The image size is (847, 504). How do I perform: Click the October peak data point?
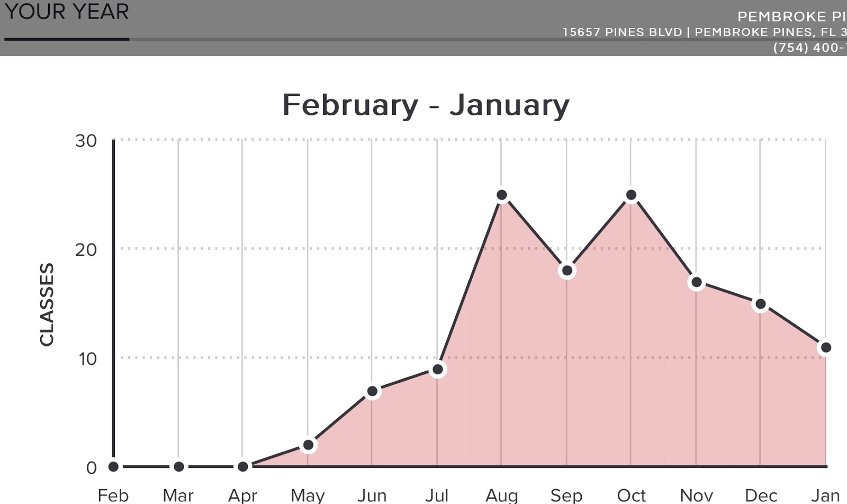point(631,195)
